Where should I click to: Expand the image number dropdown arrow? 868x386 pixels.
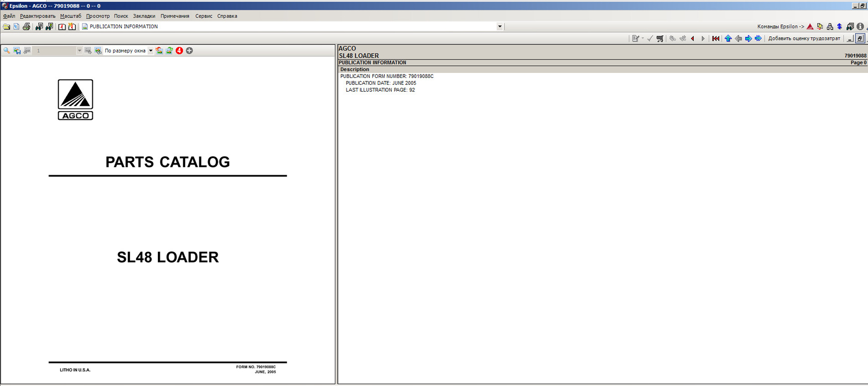click(x=79, y=51)
